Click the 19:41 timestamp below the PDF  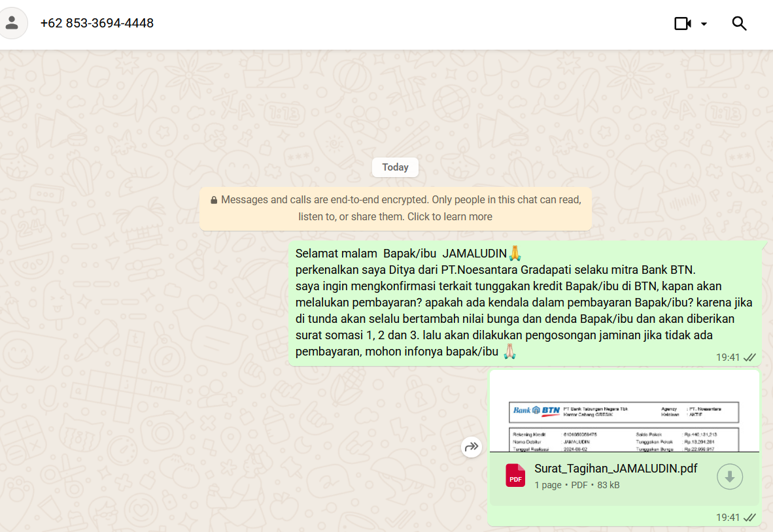(727, 518)
